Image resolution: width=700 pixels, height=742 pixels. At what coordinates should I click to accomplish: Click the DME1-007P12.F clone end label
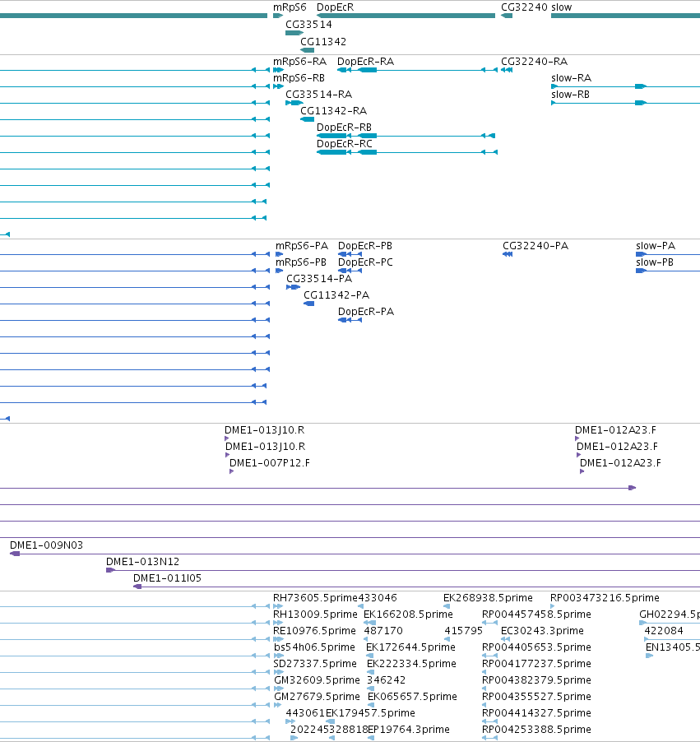(x=269, y=463)
